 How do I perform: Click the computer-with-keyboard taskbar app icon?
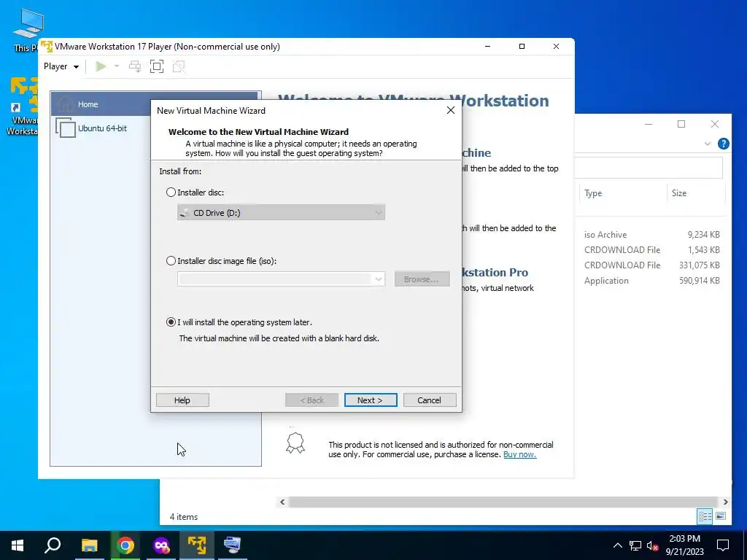233,545
